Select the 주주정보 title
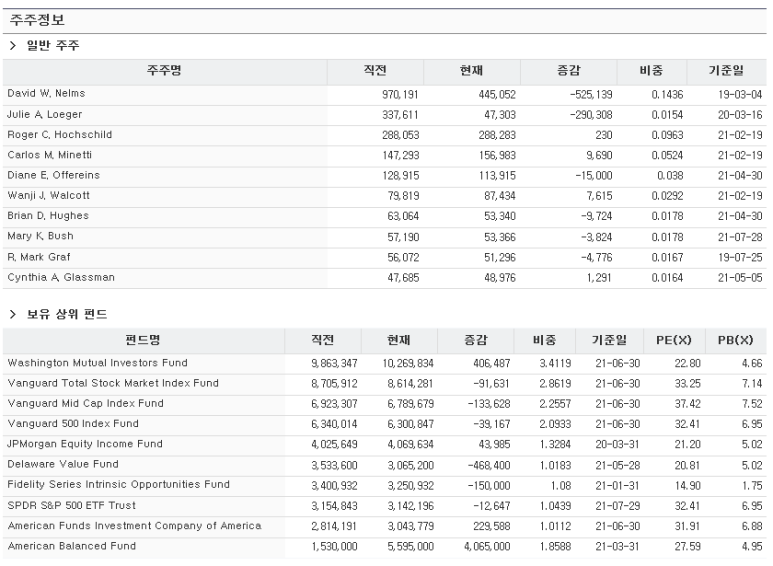This screenshot has width=773, height=566. (37, 20)
